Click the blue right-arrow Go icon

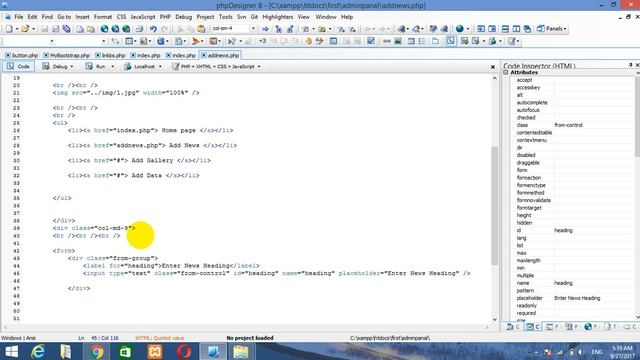point(265,29)
